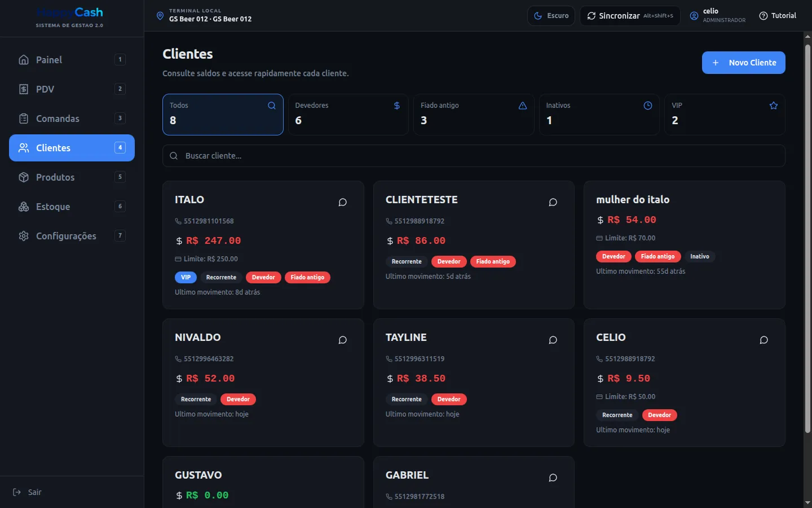The image size is (812, 508).
Task: Click the warning triangle on Fiado antigo
Action: [523, 106]
